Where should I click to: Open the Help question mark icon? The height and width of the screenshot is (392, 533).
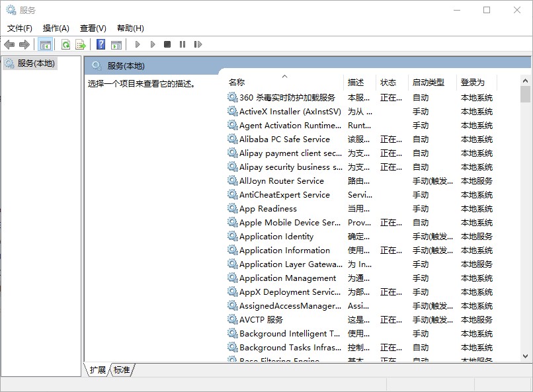(101, 44)
